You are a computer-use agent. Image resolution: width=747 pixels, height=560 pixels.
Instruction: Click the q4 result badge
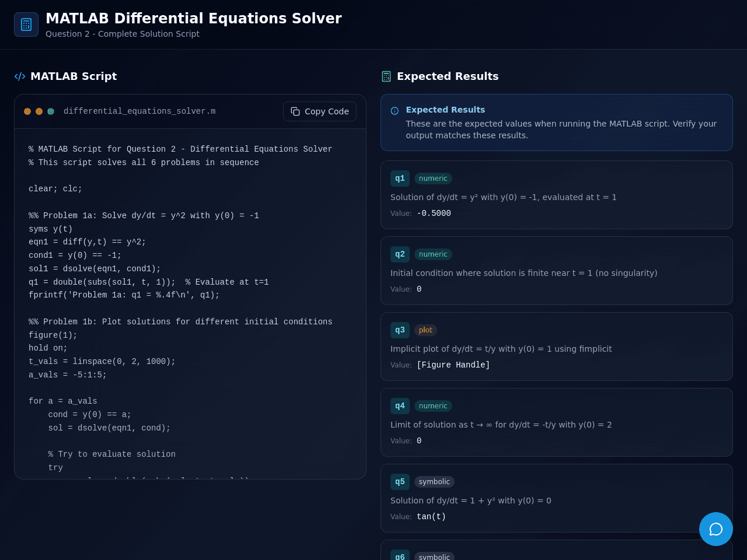pyautogui.click(x=400, y=406)
